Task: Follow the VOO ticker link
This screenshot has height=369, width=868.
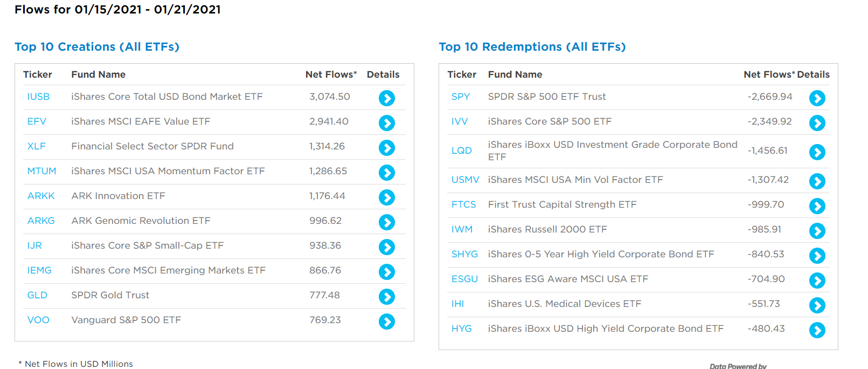Action: tap(38, 320)
